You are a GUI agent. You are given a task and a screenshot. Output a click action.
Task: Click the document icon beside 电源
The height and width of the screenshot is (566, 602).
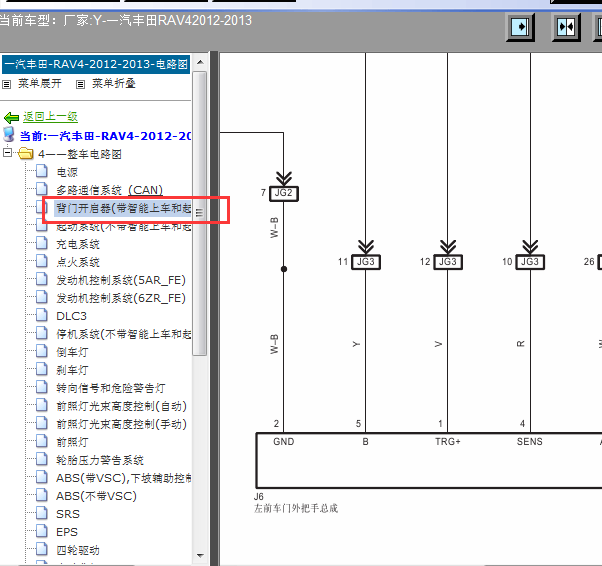(42, 171)
